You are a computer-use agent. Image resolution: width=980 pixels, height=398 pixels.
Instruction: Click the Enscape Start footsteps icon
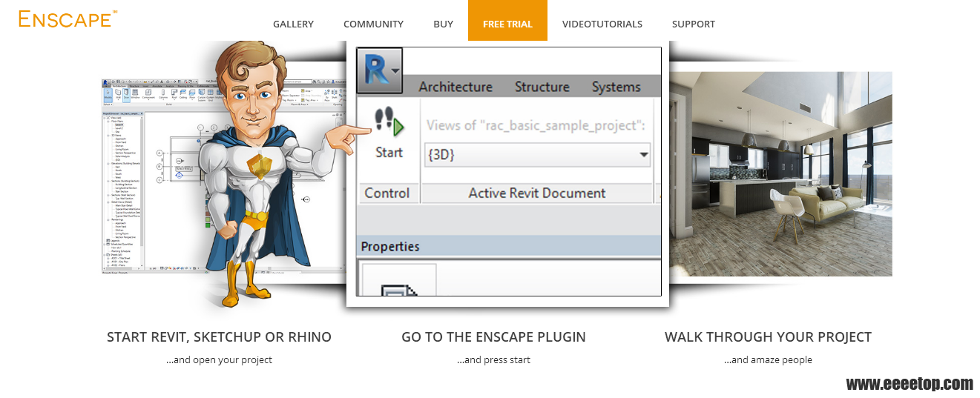coord(389,121)
